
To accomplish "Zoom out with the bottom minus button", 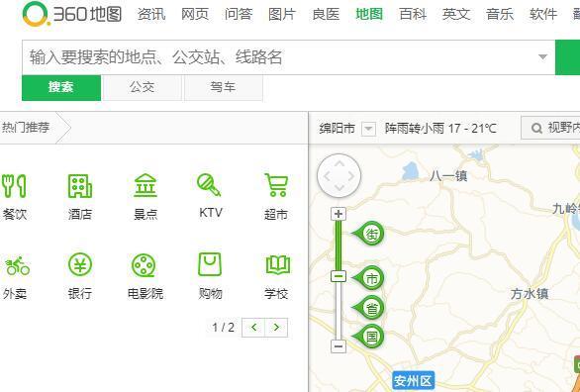I will click(x=338, y=346).
